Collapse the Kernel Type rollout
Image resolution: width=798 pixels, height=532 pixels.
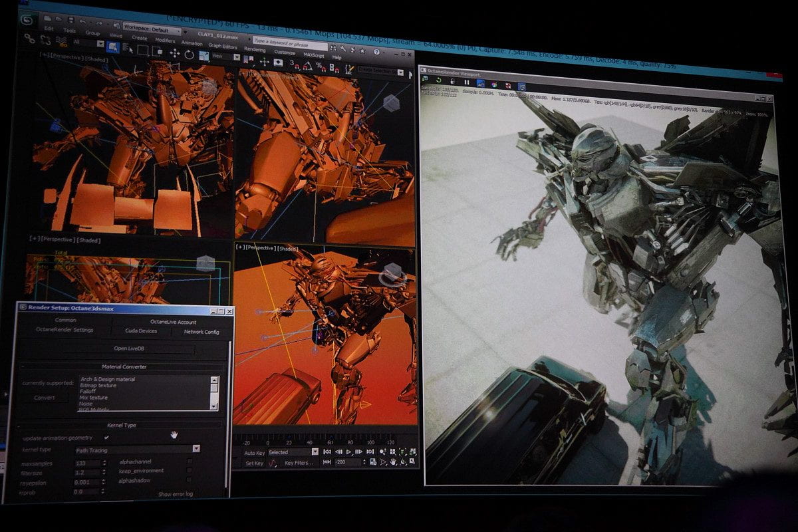coord(122,424)
